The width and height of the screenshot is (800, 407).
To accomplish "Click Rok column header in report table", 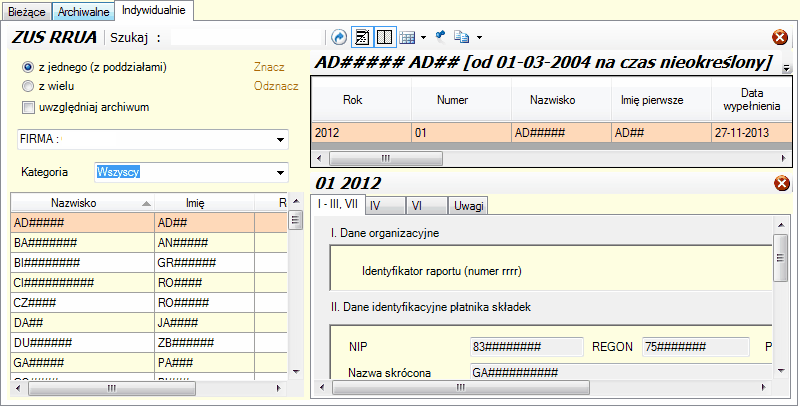I will (361, 100).
